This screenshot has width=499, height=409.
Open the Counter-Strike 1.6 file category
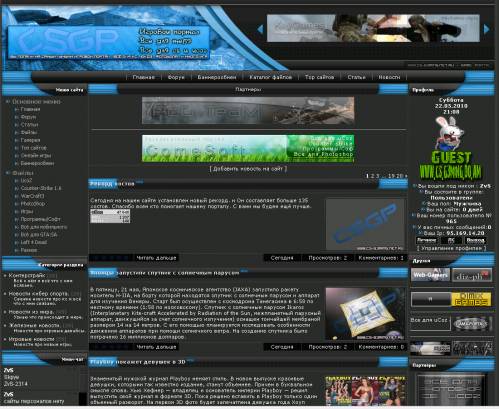click(41, 188)
